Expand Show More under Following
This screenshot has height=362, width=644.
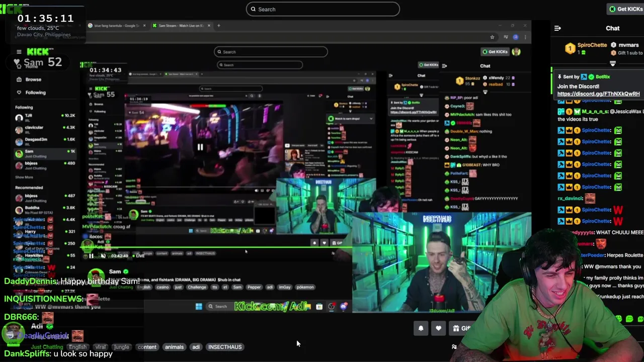pyautogui.click(x=24, y=177)
